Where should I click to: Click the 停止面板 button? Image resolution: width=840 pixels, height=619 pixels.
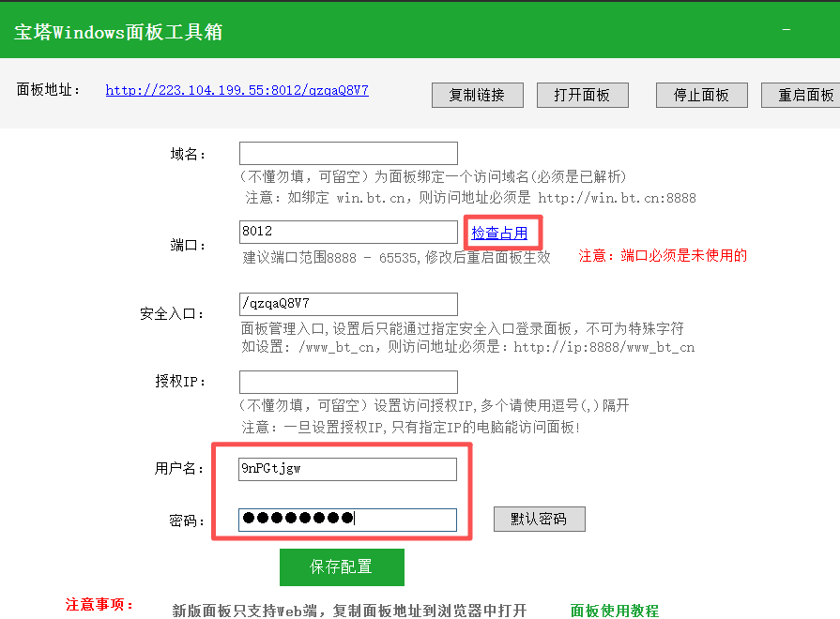pyautogui.click(x=701, y=96)
